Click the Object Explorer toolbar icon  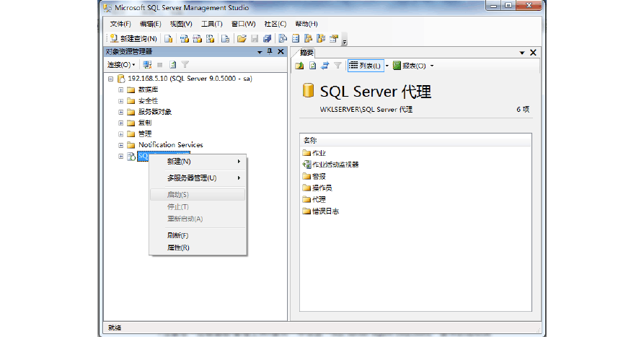(308, 39)
